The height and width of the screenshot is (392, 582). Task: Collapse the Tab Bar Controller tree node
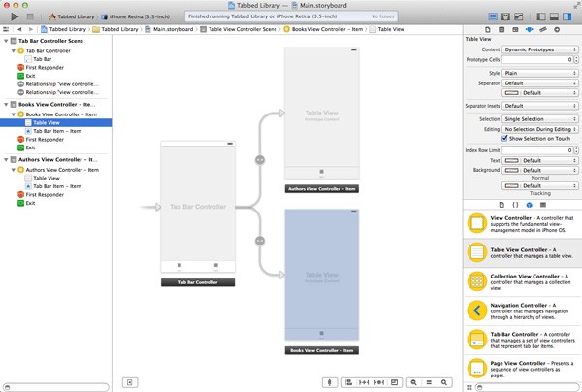coord(14,50)
